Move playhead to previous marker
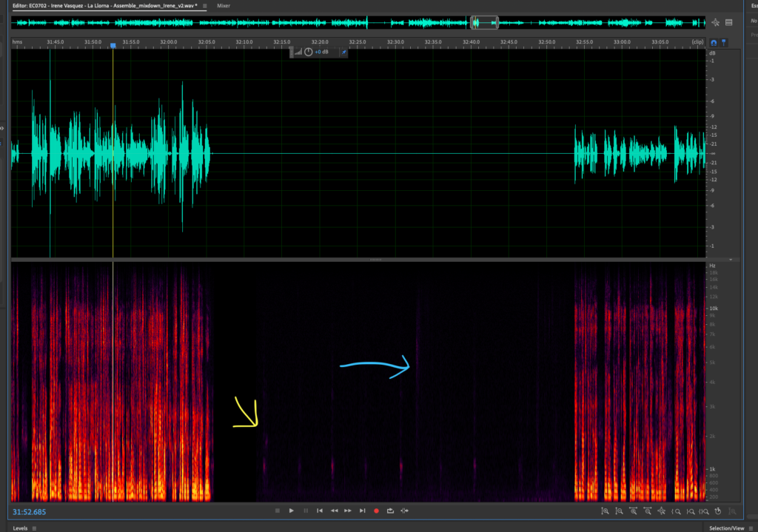This screenshot has width=758, height=532. (320, 511)
